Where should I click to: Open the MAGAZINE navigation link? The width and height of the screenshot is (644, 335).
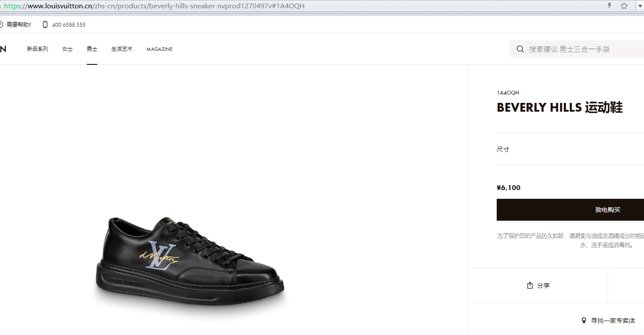tap(159, 49)
